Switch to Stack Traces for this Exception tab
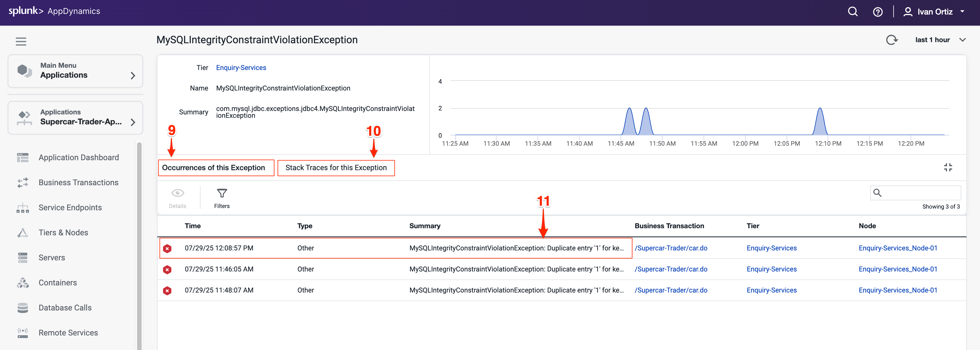Viewport: 980px width, 350px height. pyautogui.click(x=336, y=168)
